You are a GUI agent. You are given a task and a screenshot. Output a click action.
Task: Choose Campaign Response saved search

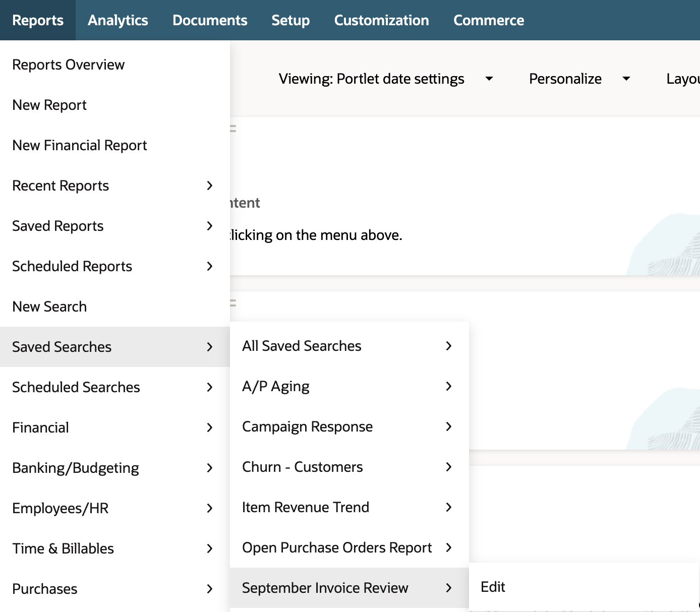pos(349,426)
